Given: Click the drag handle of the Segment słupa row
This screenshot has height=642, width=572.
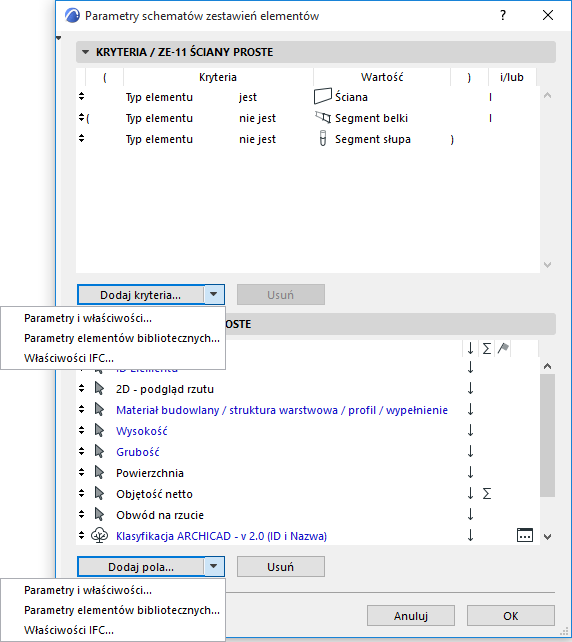Looking at the screenshot, I should 81,138.
